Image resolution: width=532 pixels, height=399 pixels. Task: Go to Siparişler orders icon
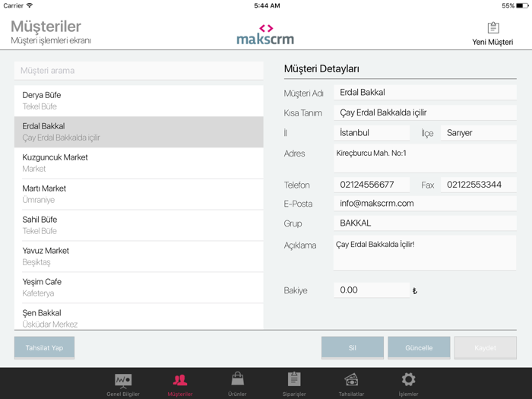click(x=294, y=379)
